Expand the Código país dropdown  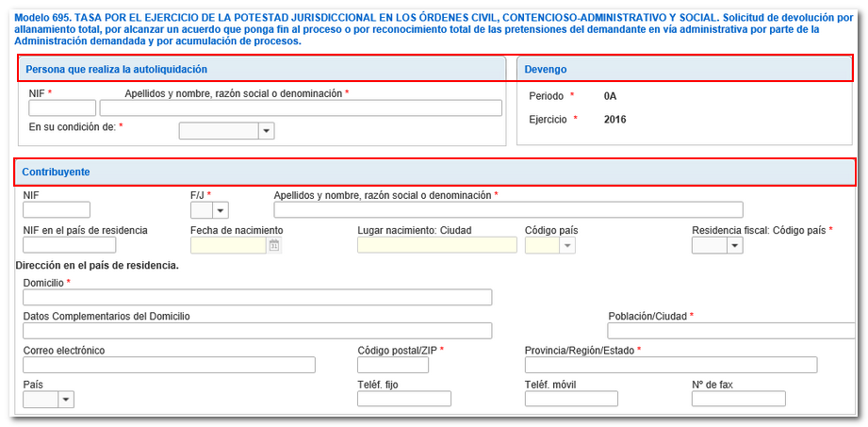[566, 245]
